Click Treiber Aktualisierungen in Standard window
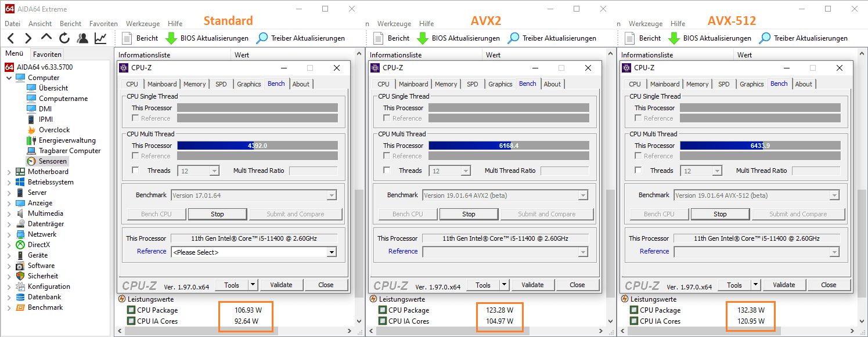The width and height of the screenshot is (868, 337). [301, 38]
